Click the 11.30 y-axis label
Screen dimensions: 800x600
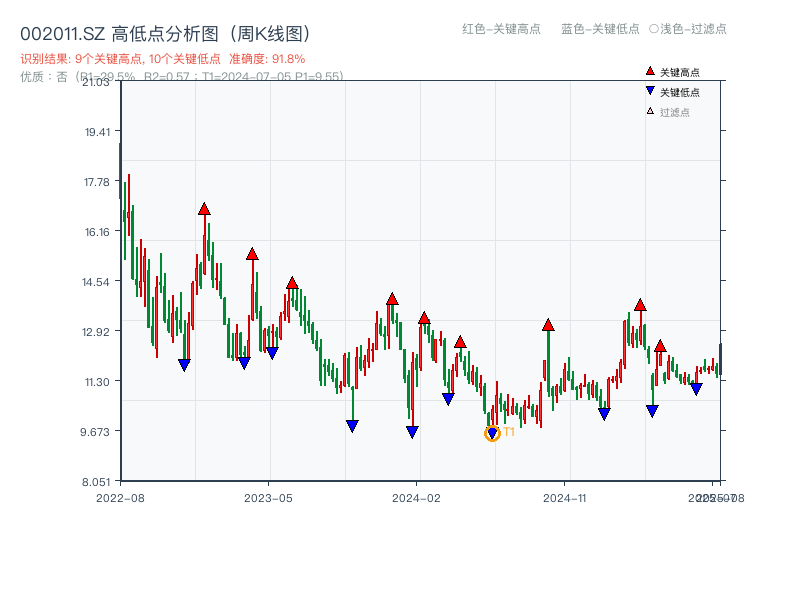(97, 382)
